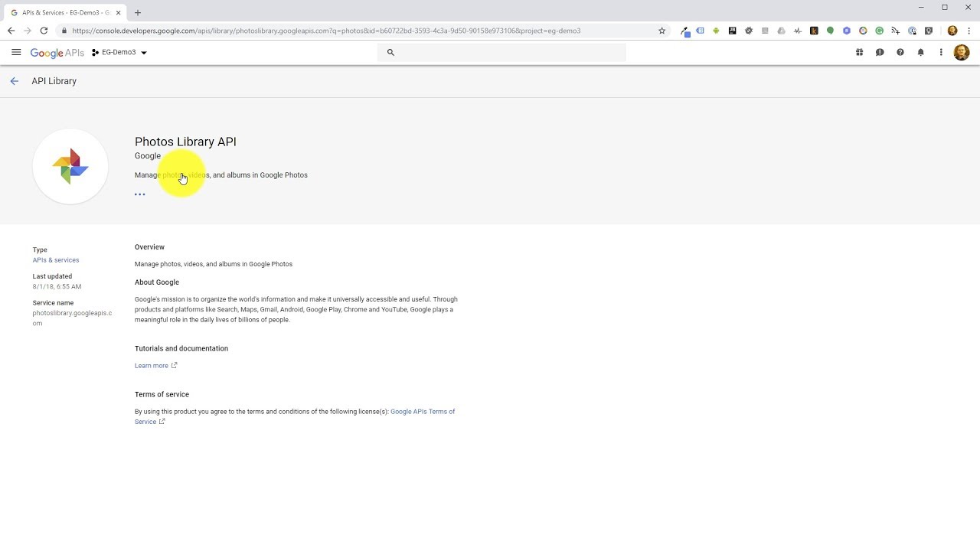
Task: Click the address bar URL
Action: tap(326, 31)
